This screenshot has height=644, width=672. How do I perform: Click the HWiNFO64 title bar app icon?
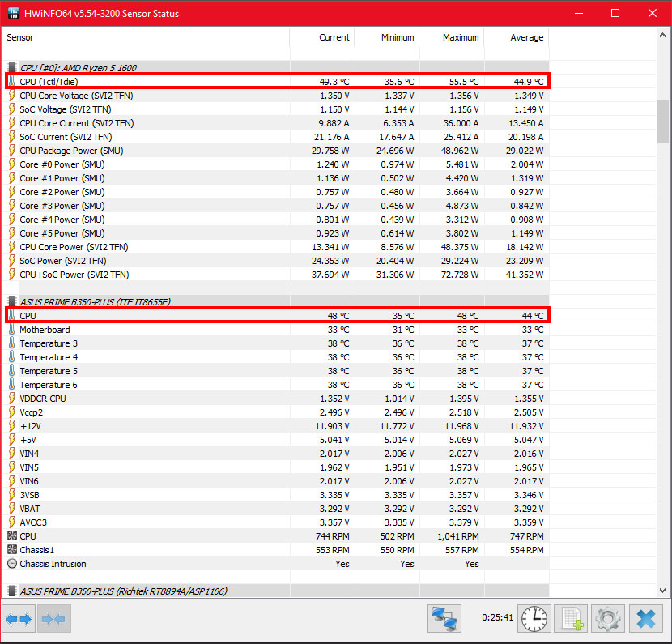(14, 13)
